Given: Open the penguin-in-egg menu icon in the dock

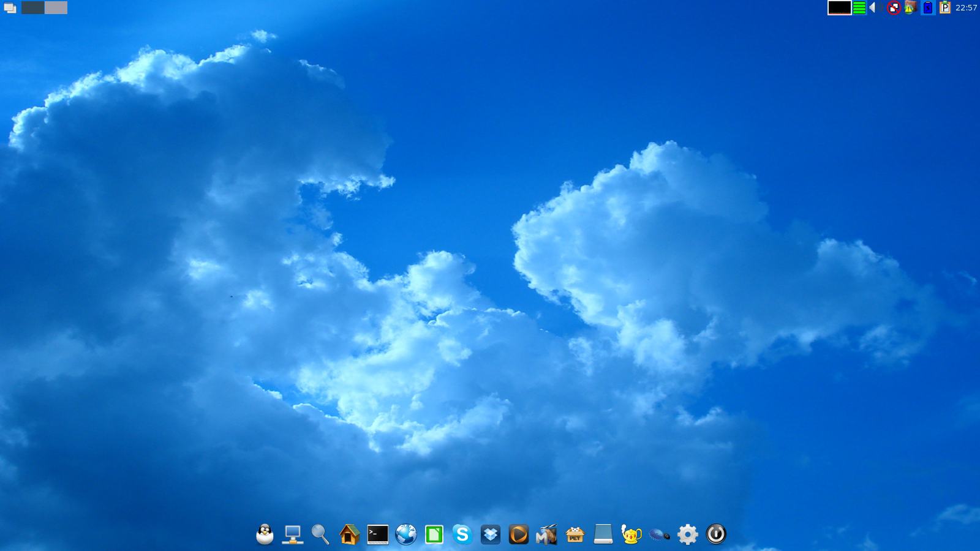Looking at the screenshot, I should coord(265,534).
